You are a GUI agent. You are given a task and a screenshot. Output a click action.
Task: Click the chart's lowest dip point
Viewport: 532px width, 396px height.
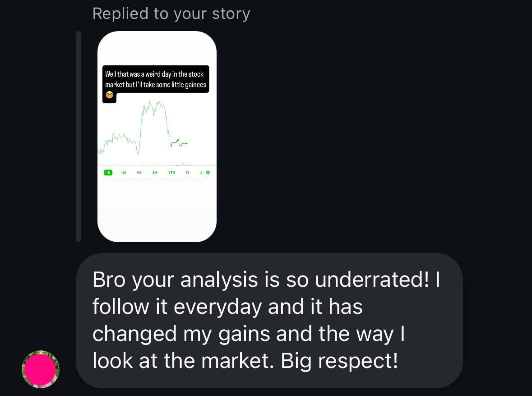[138, 154]
